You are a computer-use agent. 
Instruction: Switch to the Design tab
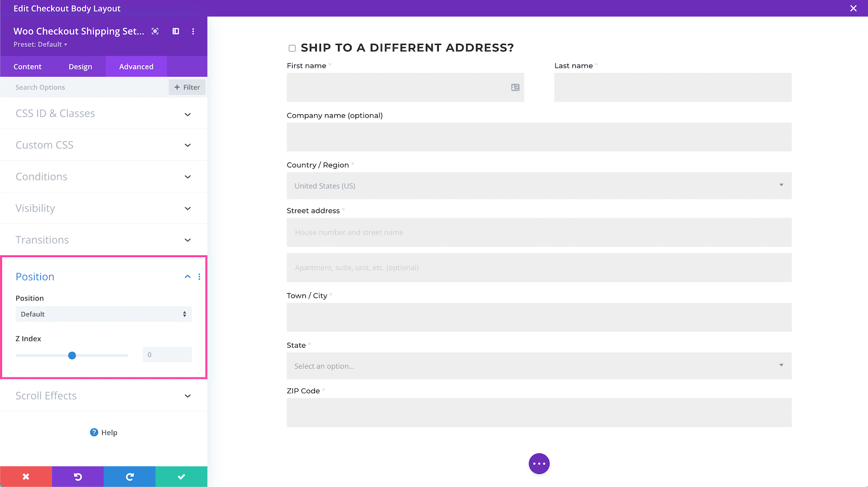[x=80, y=66]
